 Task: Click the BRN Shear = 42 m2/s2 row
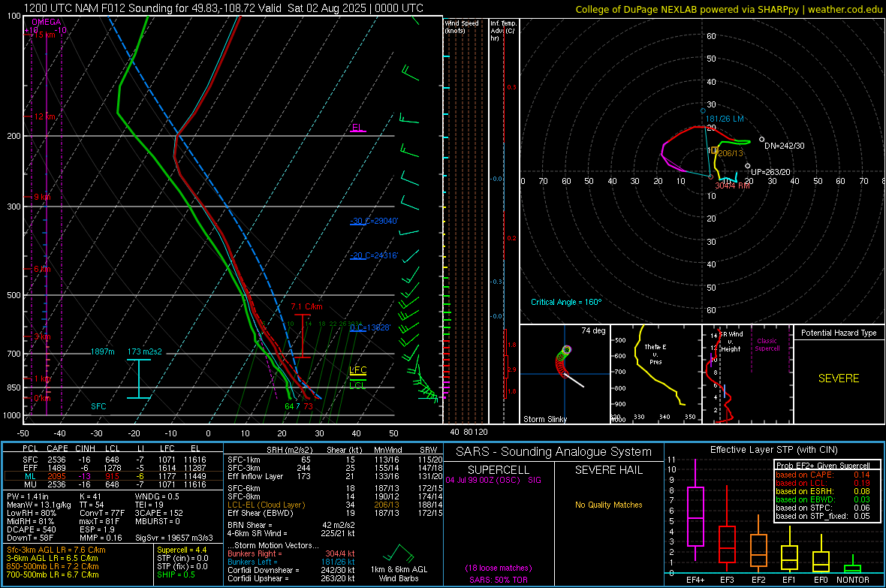point(291,525)
